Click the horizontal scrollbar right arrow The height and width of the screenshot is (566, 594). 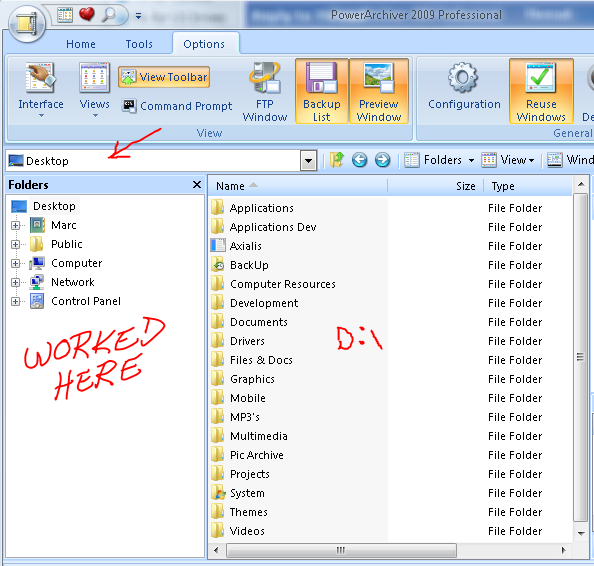[563, 550]
